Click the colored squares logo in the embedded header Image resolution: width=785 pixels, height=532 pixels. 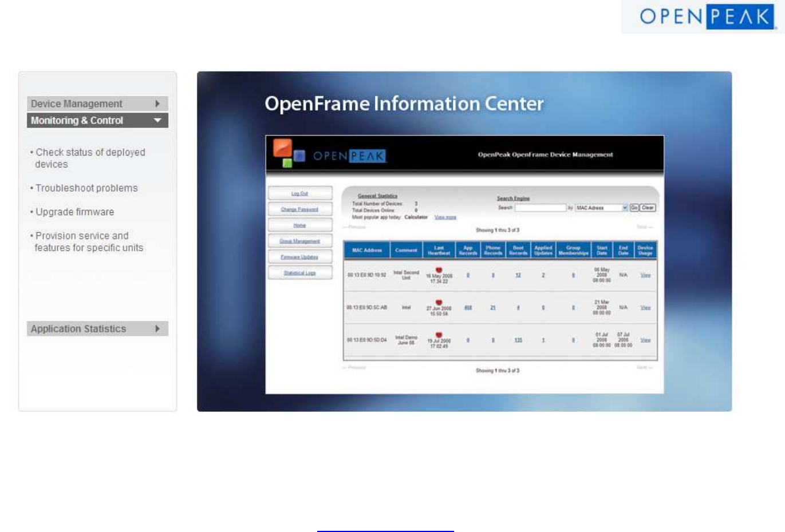289,153
